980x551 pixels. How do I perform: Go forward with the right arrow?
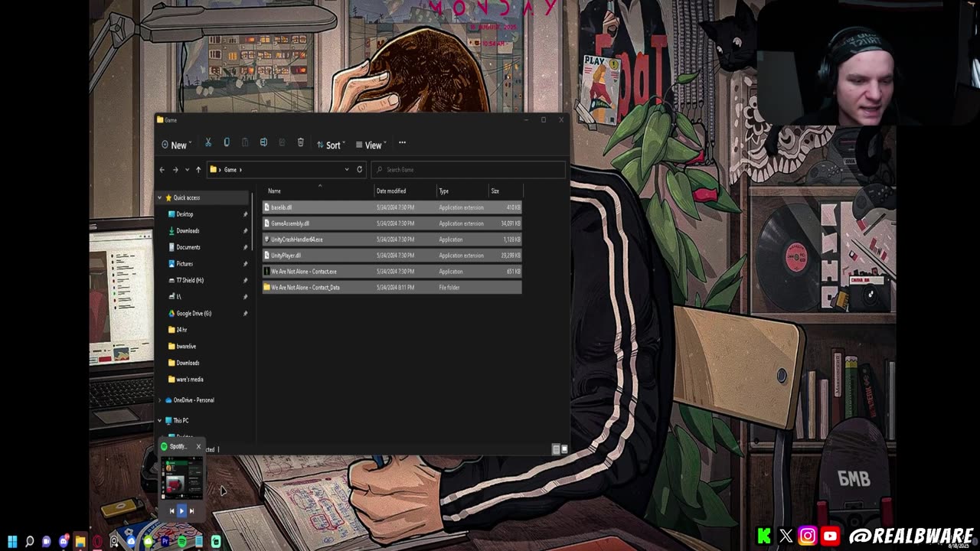[x=175, y=170]
